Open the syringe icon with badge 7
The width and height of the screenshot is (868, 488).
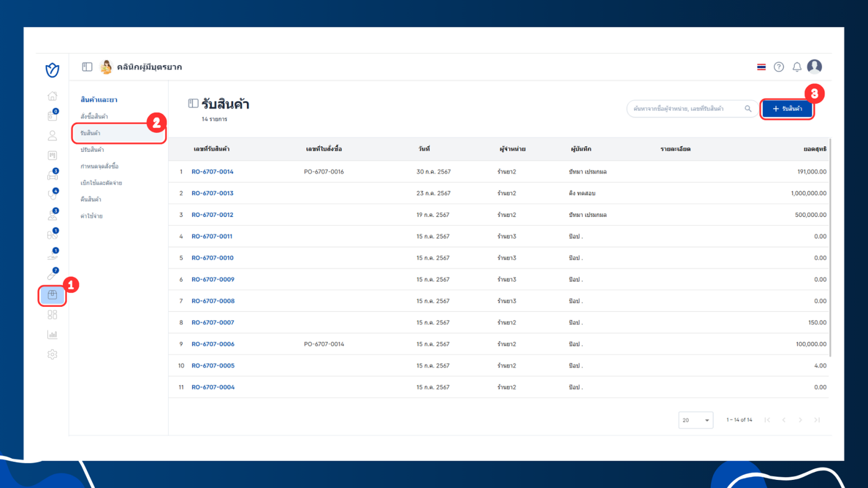click(52, 274)
